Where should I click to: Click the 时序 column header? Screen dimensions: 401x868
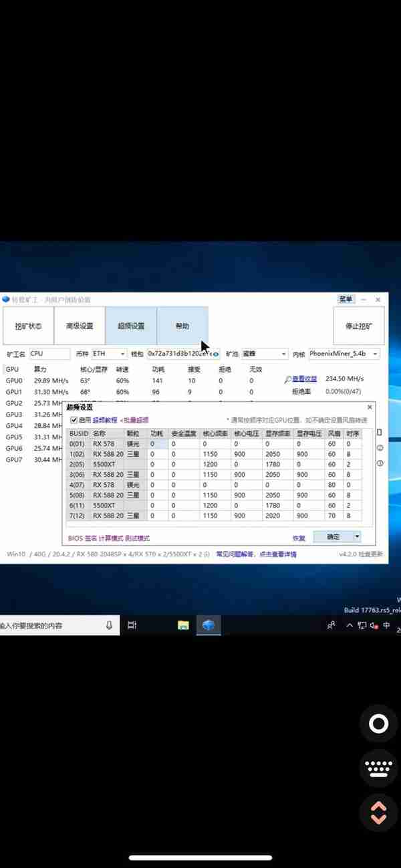352,433
